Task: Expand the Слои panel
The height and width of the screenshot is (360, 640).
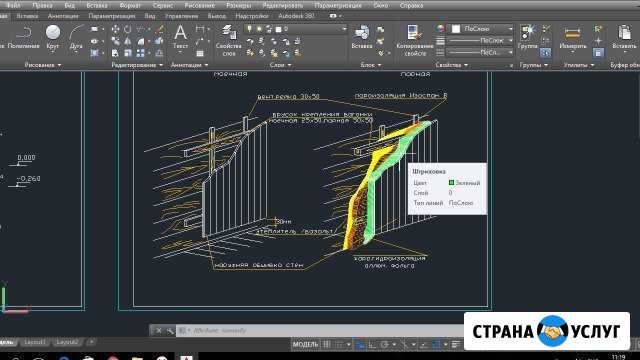Action: [x=280, y=65]
